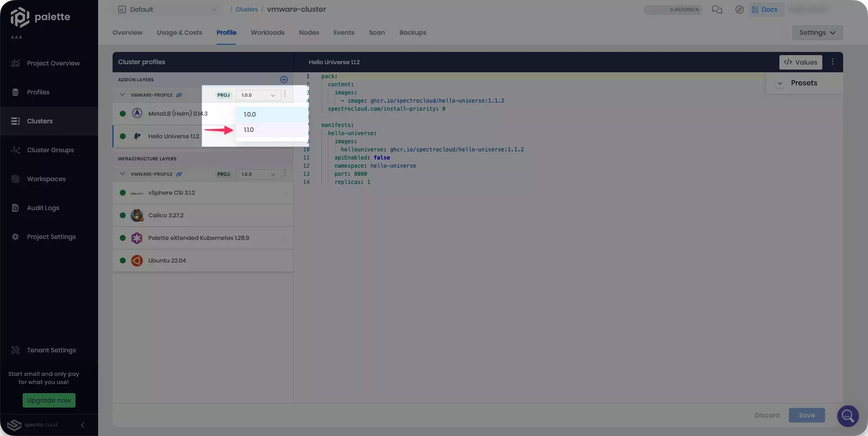Open addon profile version dropdown 1.0.0
The width and height of the screenshot is (868, 436).
coord(258,95)
